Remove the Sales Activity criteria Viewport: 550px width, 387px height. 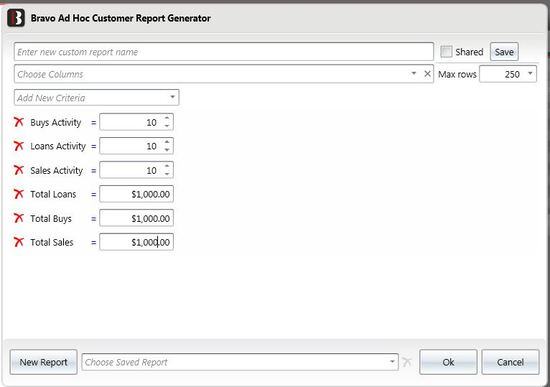click(19, 170)
